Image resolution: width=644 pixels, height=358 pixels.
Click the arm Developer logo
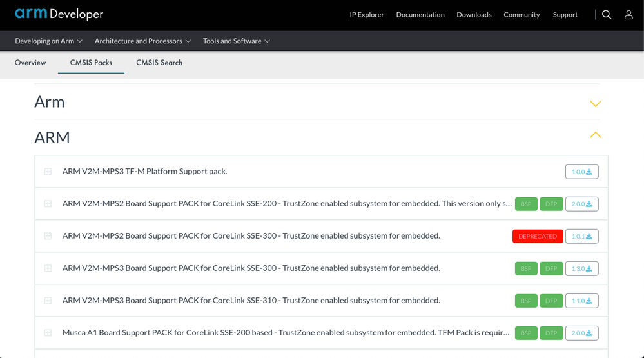59,14
